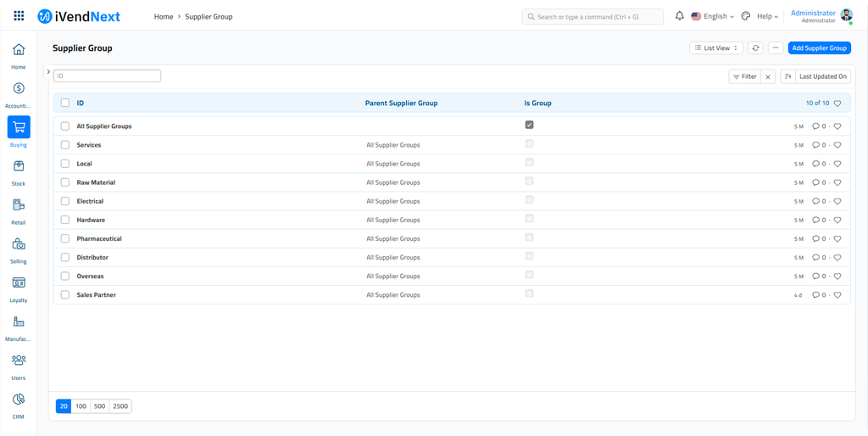Clear filters with the X button
This screenshot has width=868, height=436.
tap(768, 77)
